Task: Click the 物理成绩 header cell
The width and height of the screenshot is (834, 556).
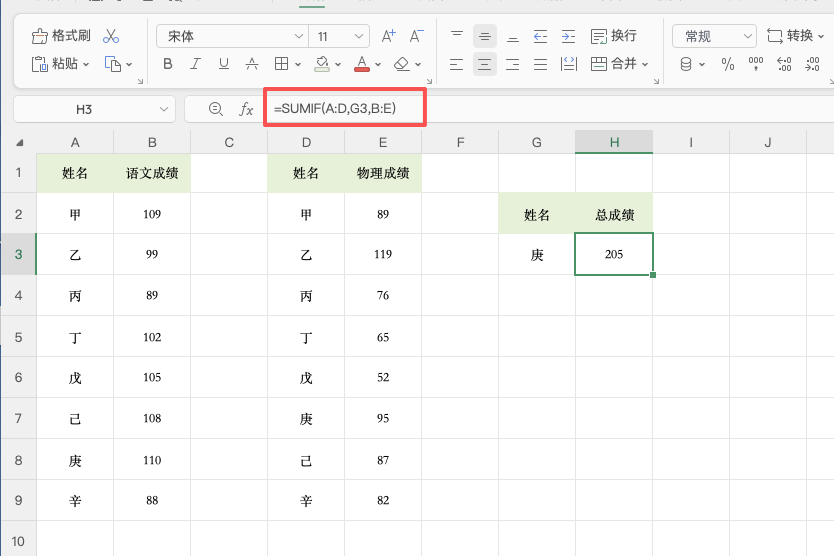Action: 383,173
